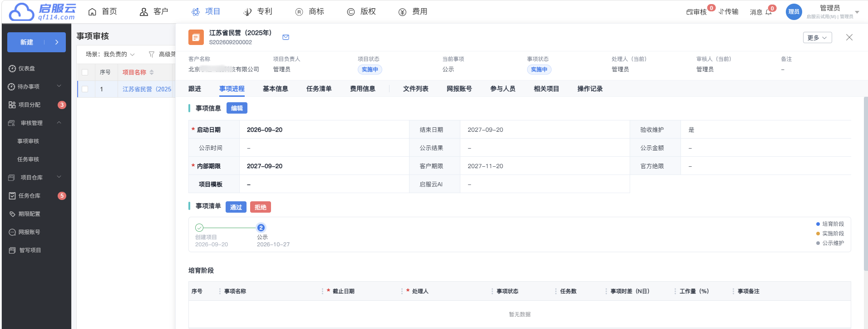Image resolution: width=868 pixels, height=329 pixels.
Task: Expand the 项目仓库 sidebar group
Action: click(x=59, y=177)
